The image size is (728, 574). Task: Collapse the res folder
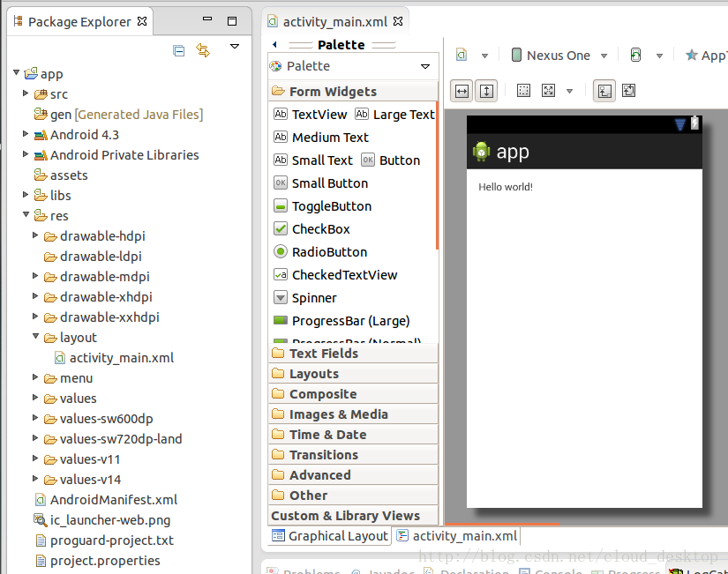coord(26,214)
